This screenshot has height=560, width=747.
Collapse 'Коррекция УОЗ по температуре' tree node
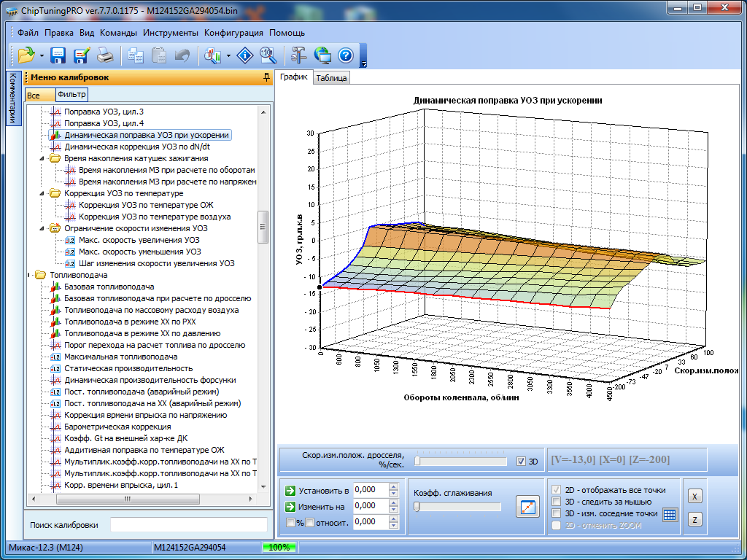42,193
